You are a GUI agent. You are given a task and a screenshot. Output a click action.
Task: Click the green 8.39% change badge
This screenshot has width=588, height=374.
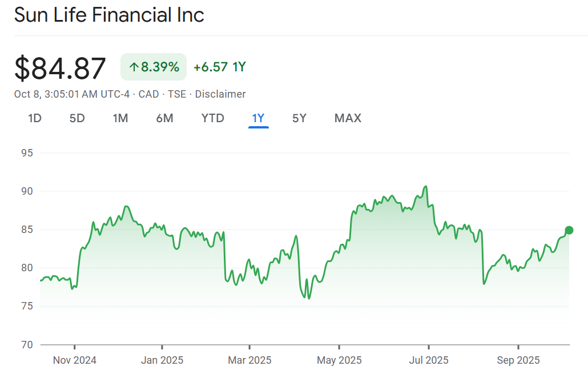point(154,67)
